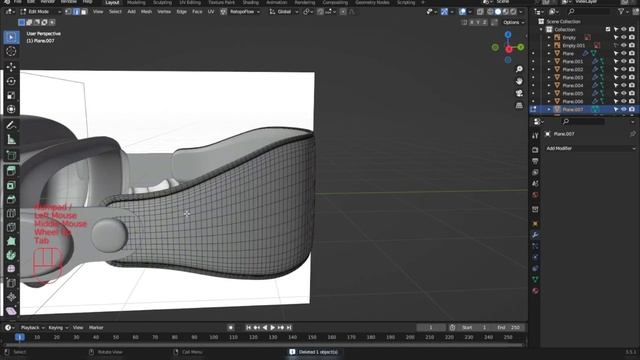Select the Rotate tool
Screen dimensions: 640x360
click(x=11, y=81)
